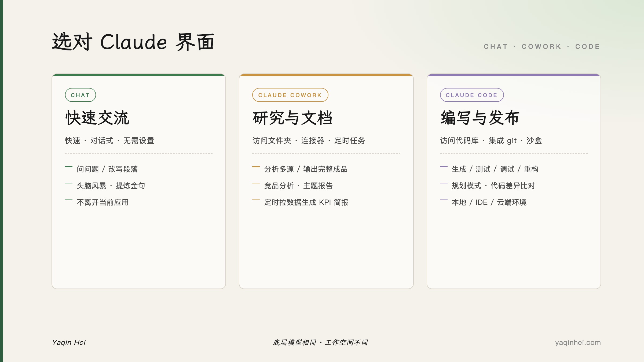Click the green CHAT pill badge

80,95
